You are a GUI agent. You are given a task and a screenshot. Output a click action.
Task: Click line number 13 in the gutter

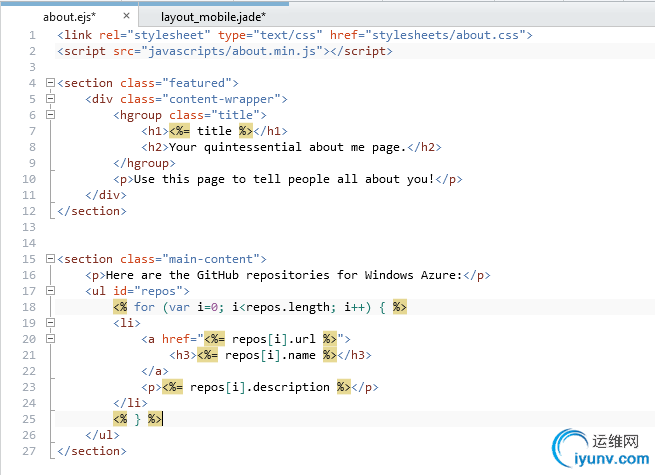tap(29, 227)
